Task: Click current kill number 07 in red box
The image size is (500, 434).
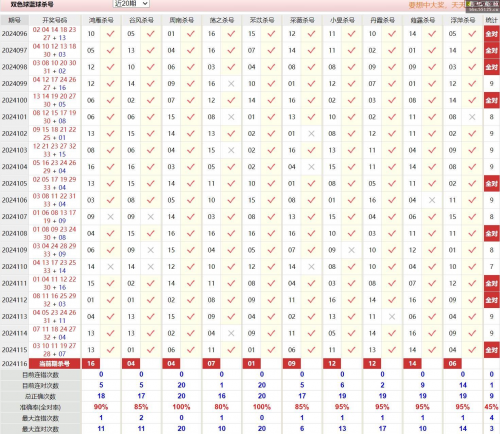Action: pos(211,364)
